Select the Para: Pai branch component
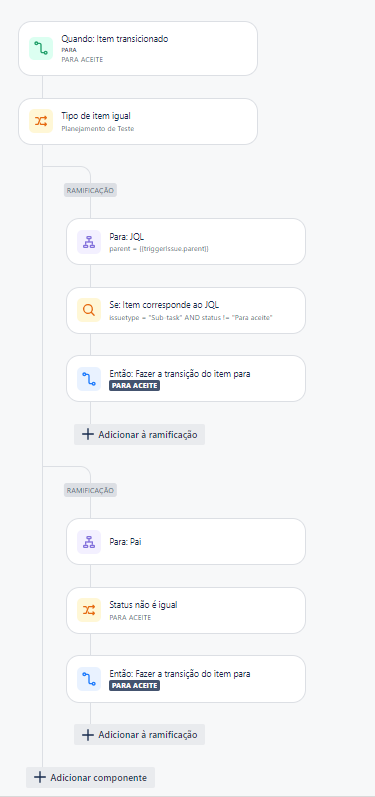Viewport: 375px width, 797px height. point(186,541)
